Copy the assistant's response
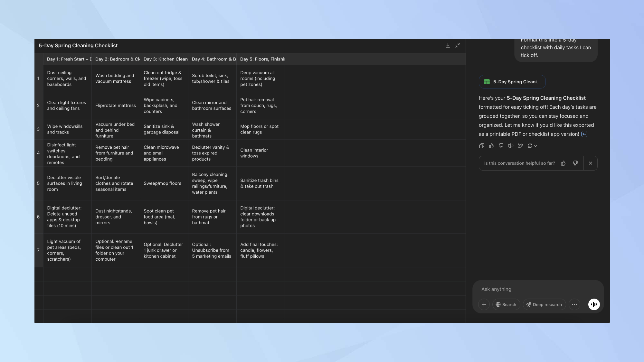 pos(481,146)
